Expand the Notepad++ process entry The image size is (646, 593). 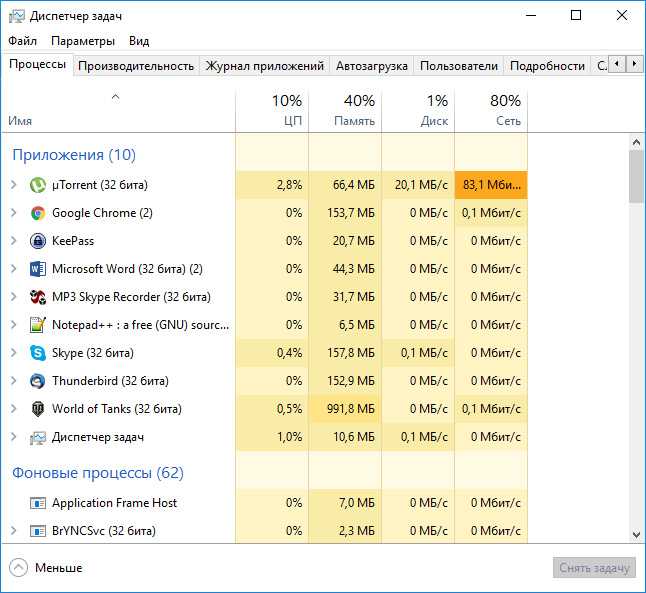[14, 325]
